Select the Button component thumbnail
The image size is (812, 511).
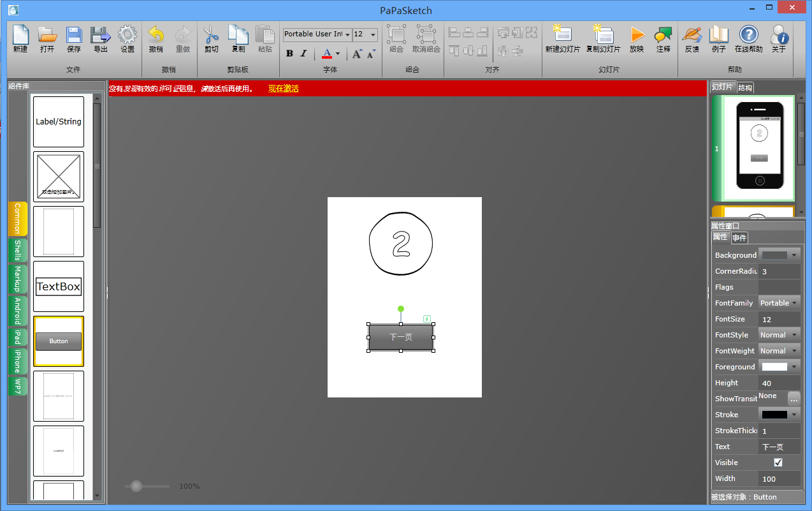pyautogui.click(x=59, y=341)
